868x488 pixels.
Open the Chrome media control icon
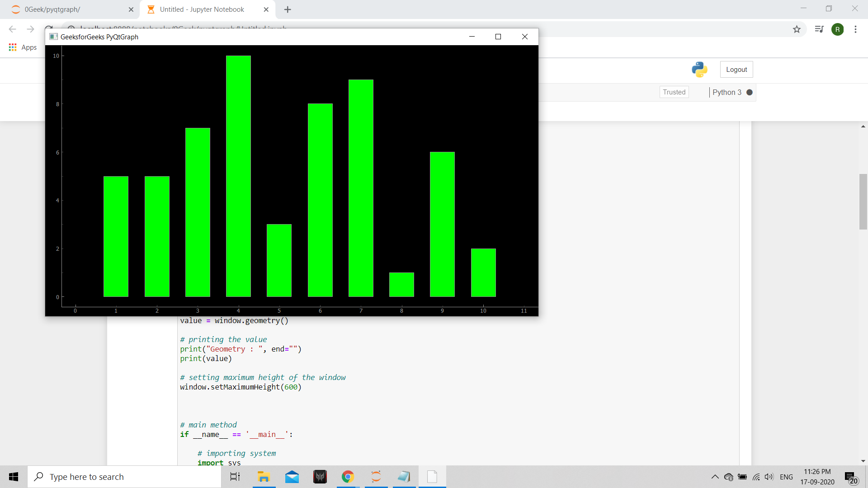[x=819, y=29]
